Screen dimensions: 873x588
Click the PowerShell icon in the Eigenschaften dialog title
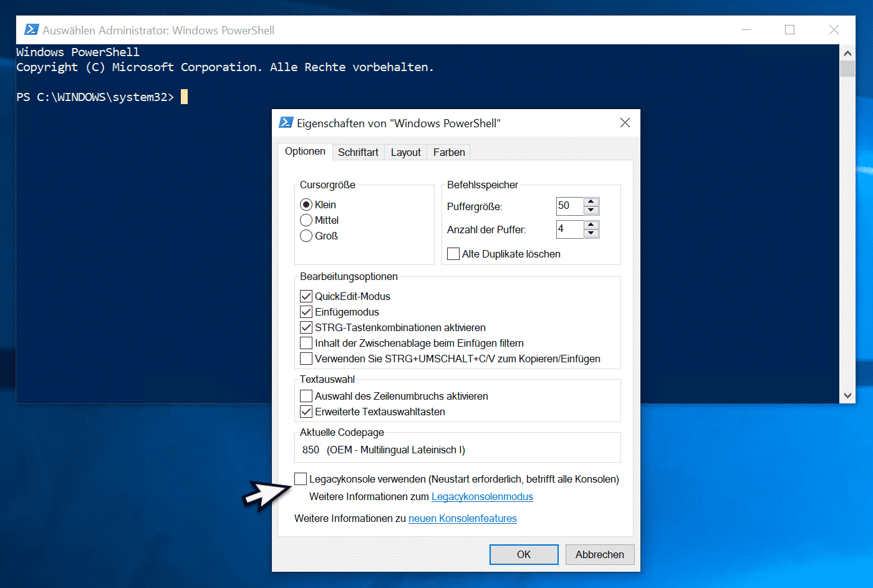(286, 123)
